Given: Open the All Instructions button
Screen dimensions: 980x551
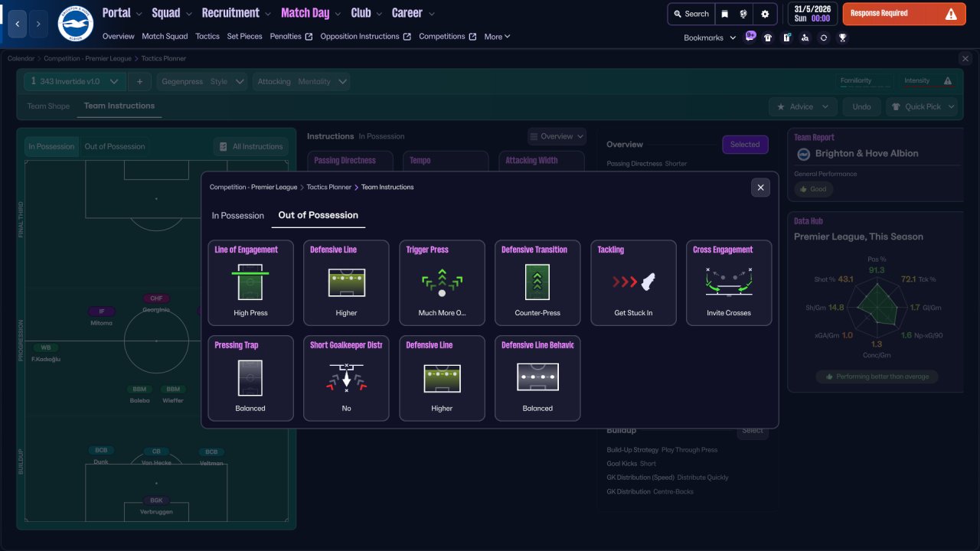Looking at the screenshot, I should coord(251,146).
